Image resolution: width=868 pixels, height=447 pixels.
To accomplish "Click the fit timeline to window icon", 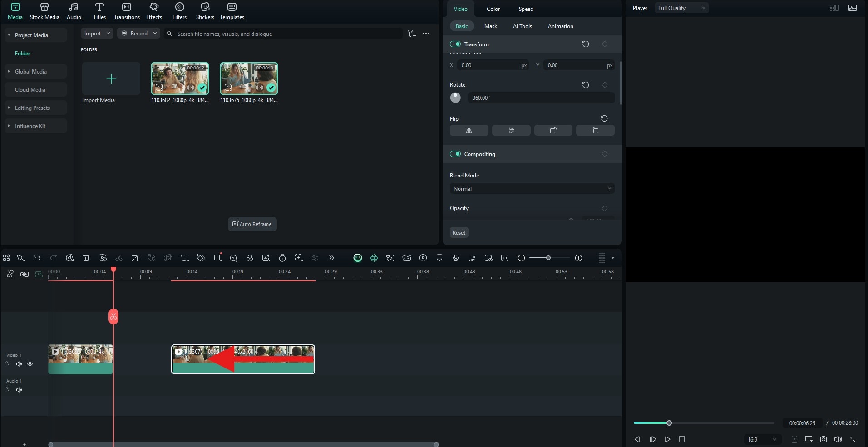I will pos(505,258).
